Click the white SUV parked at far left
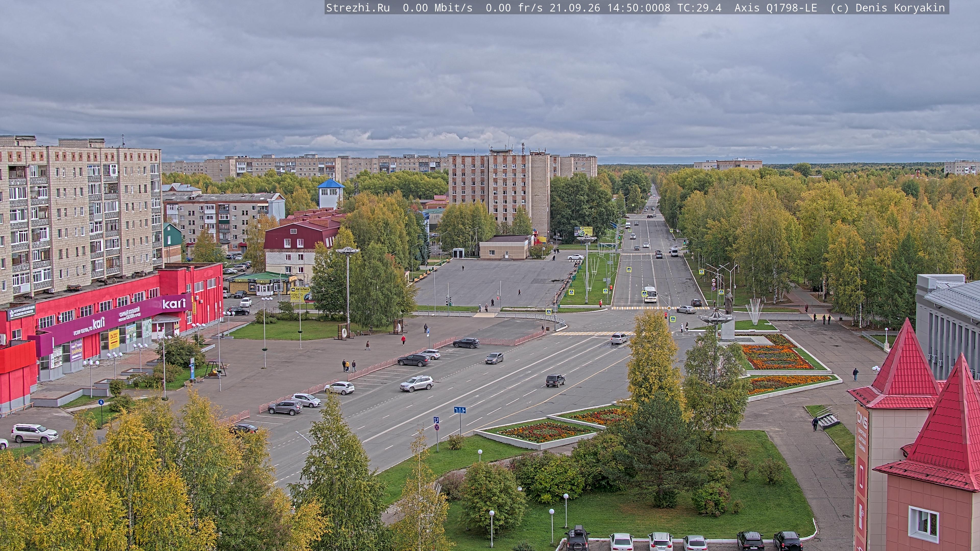 (34, 433)
